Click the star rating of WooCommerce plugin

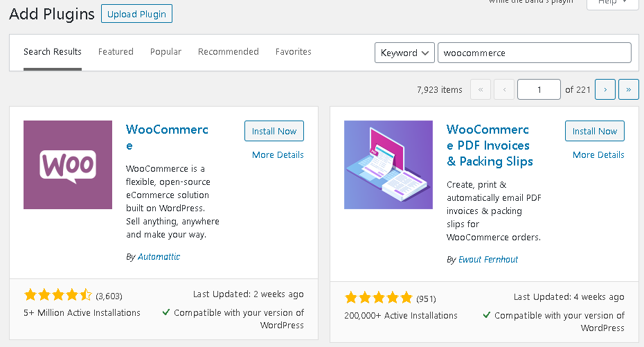click(x=58, y=295)
